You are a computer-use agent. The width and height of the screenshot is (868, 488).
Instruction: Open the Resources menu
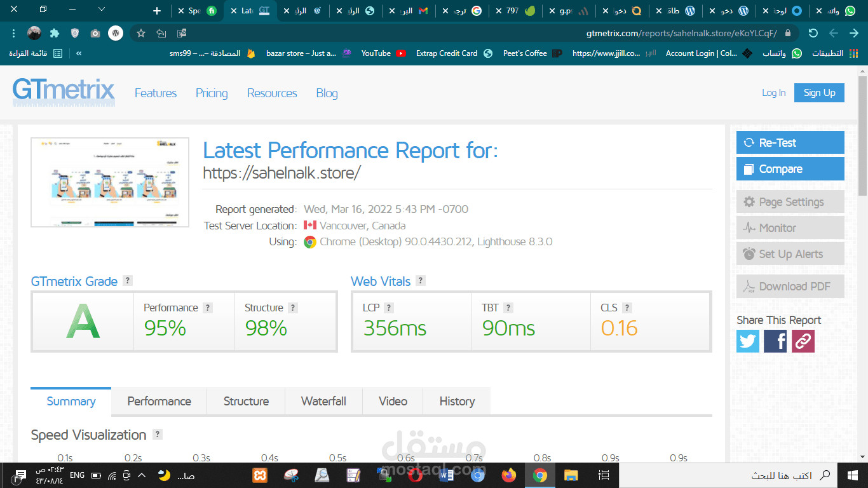(272, 93)
